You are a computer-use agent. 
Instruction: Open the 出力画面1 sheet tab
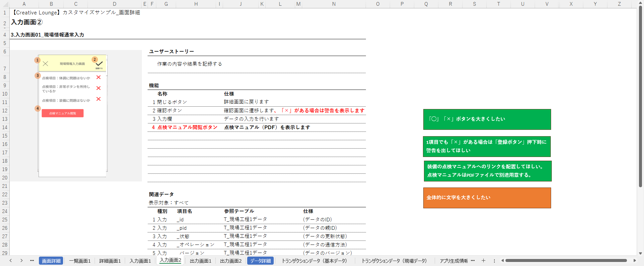click(201, 261)
